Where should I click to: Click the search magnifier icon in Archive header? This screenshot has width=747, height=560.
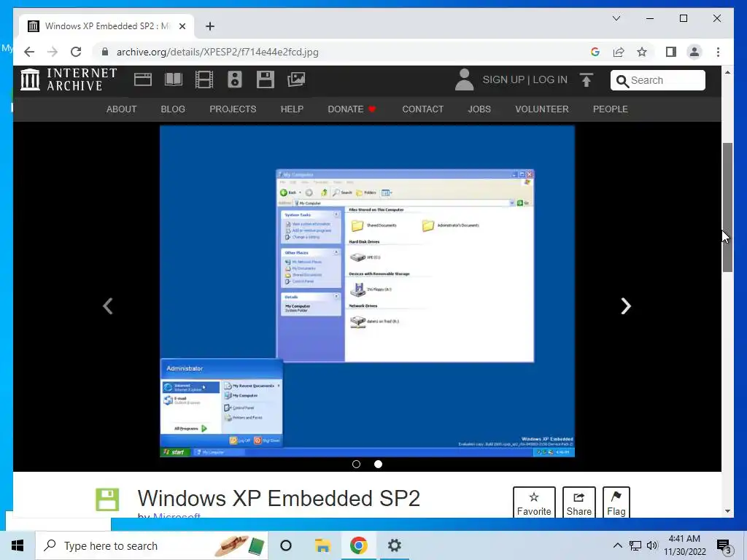pyautogui.click(x=622, y=81)
